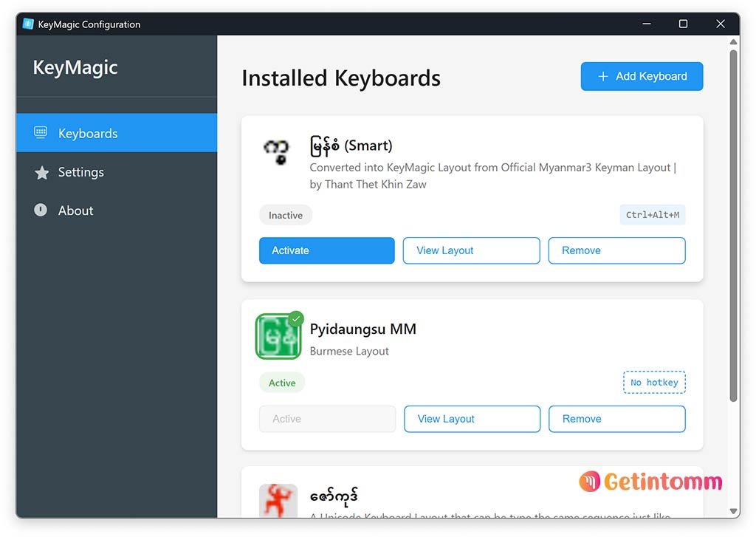Click the vertical scrollbar thumb
The height and width of the screenshot is (537, 756).
(x=733, y=226)
